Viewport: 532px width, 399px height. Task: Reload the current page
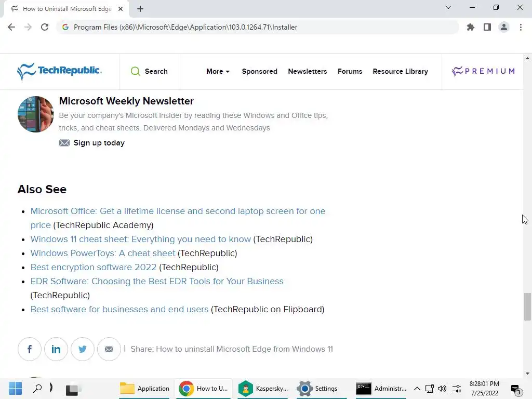click(x=45, y=27)
